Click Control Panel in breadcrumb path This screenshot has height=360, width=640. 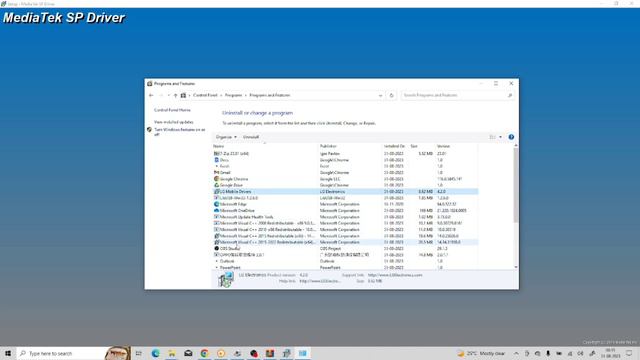(x=205, y=95)
